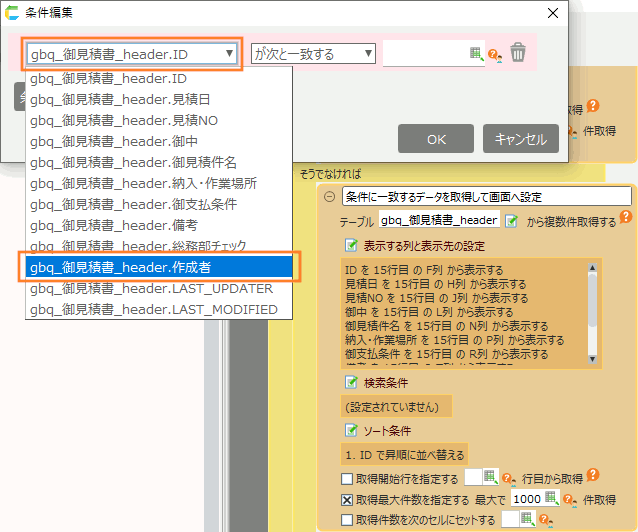
Task: Click the table name field gbq_御見積書_header
Action: 439,220
